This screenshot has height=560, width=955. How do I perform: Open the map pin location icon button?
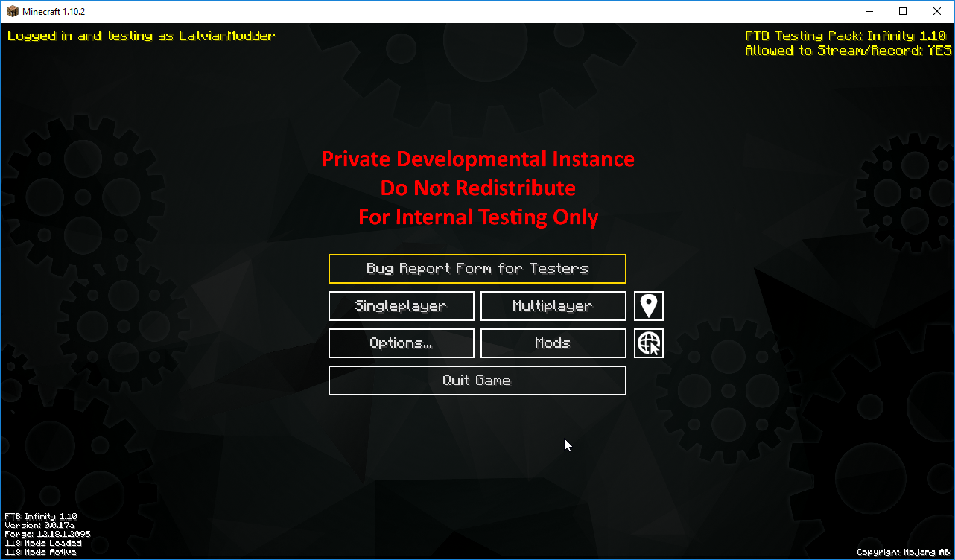pyautogui.click(x=649, y=306)
